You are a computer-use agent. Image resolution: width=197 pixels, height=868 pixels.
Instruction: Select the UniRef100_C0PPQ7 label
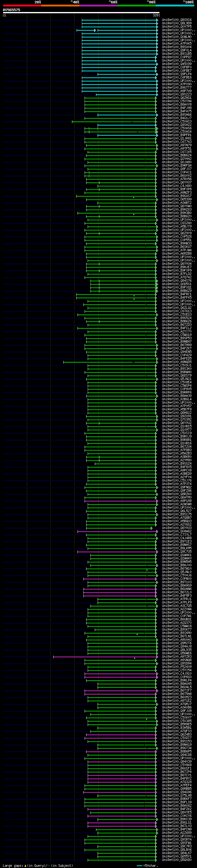177,57
